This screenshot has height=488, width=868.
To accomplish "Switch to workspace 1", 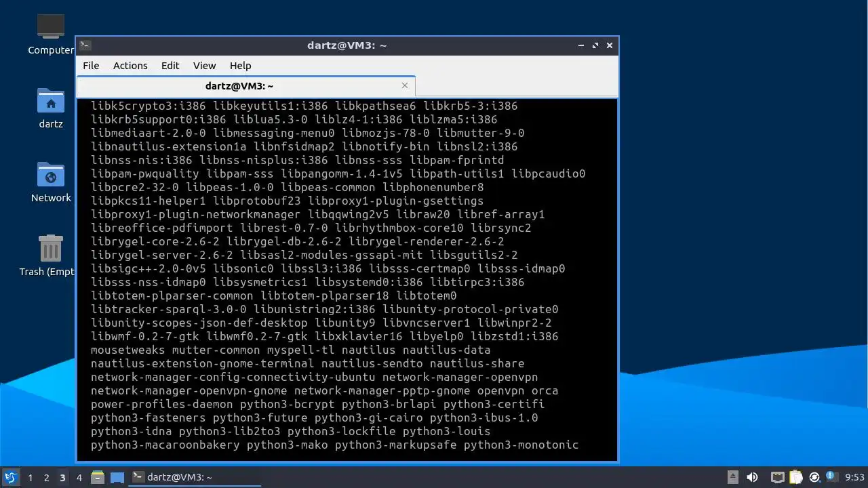I will pos(30,477).
